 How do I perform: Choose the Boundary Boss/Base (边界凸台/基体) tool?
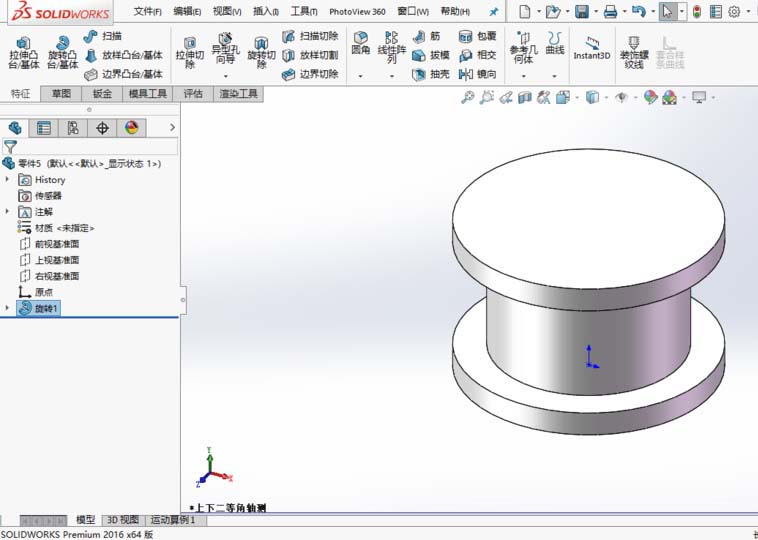point(123,74)
